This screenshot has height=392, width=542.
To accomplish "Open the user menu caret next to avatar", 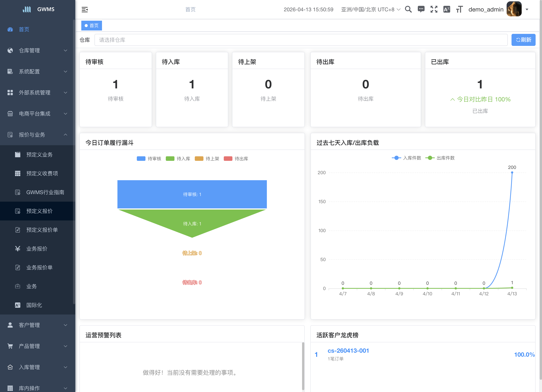I will point(527,10).
